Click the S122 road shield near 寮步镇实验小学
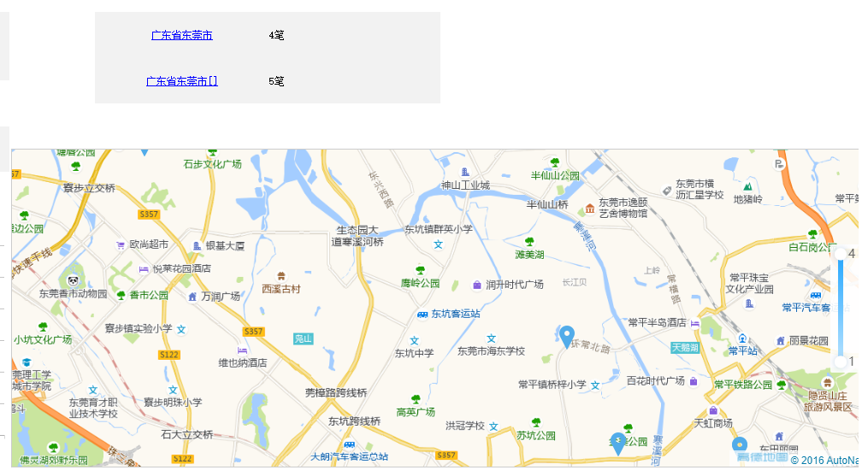Image resolution: width=868 pixels, height=476 pixels. pos(168,355)
